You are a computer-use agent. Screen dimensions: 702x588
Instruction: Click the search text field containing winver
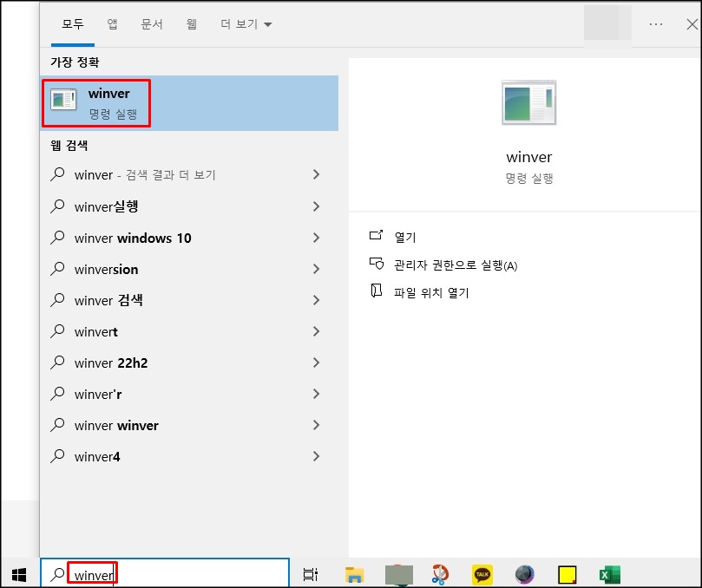(165, 573)
